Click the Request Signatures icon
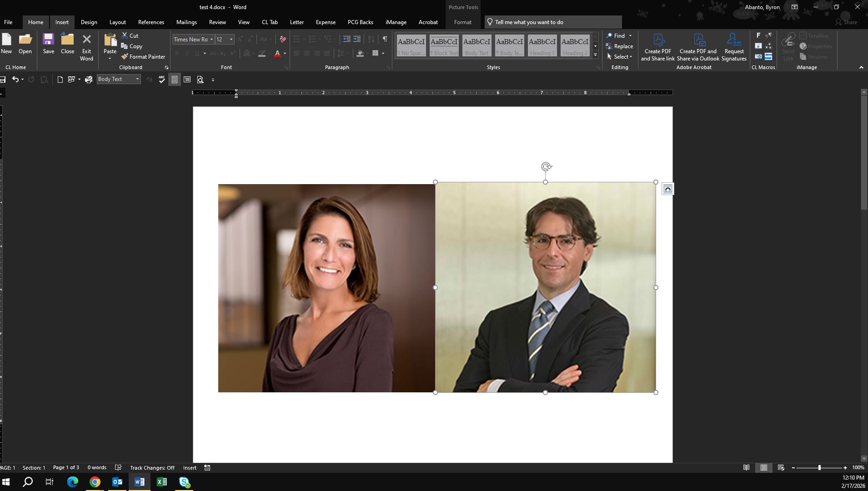The image size is (868, 491). coord(733,47)
